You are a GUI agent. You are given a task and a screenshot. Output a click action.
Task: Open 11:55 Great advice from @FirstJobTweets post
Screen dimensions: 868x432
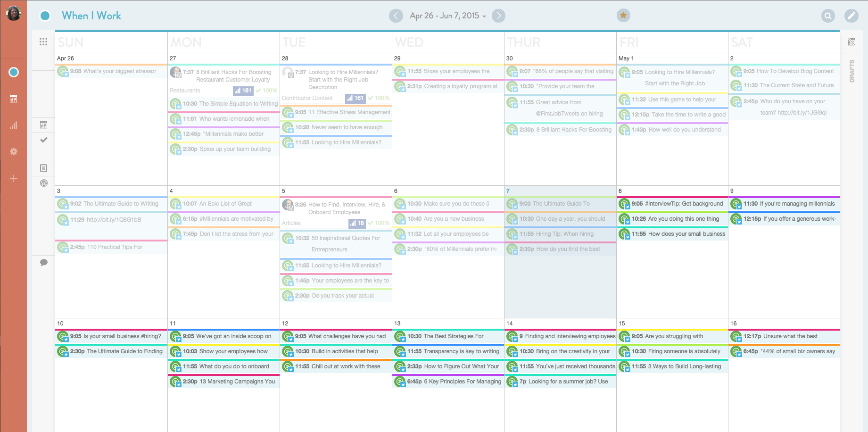[561, 108]
